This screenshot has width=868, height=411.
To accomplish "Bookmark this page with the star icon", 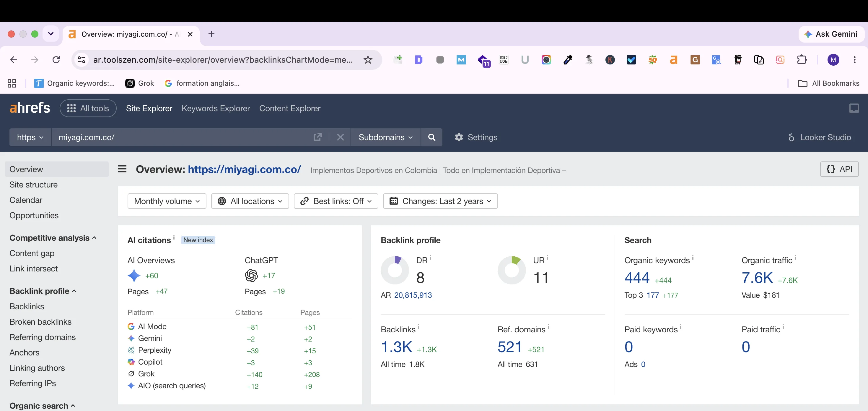I will coord(368,60).
